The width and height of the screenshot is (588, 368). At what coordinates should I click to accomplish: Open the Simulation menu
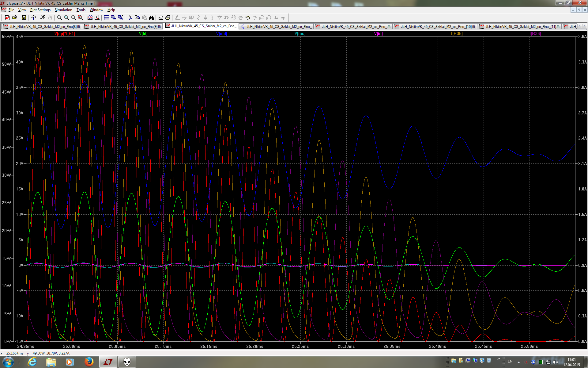[63, 10]
